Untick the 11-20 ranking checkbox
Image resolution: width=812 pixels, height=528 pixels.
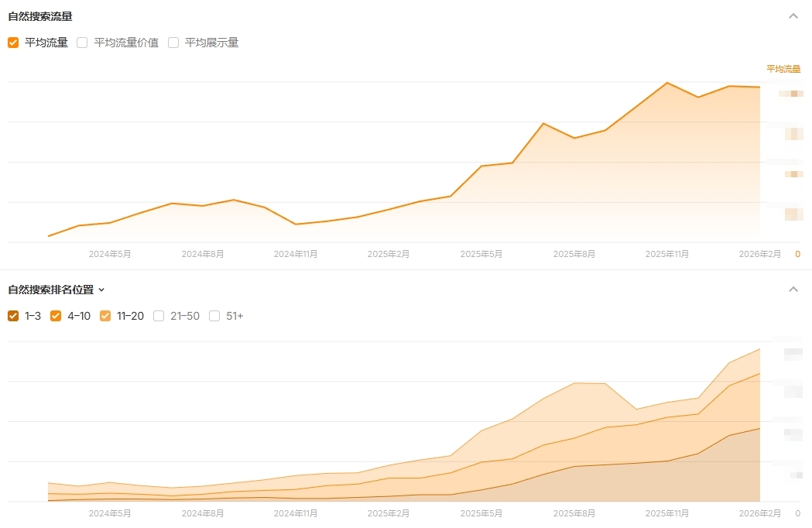(105, 316)
